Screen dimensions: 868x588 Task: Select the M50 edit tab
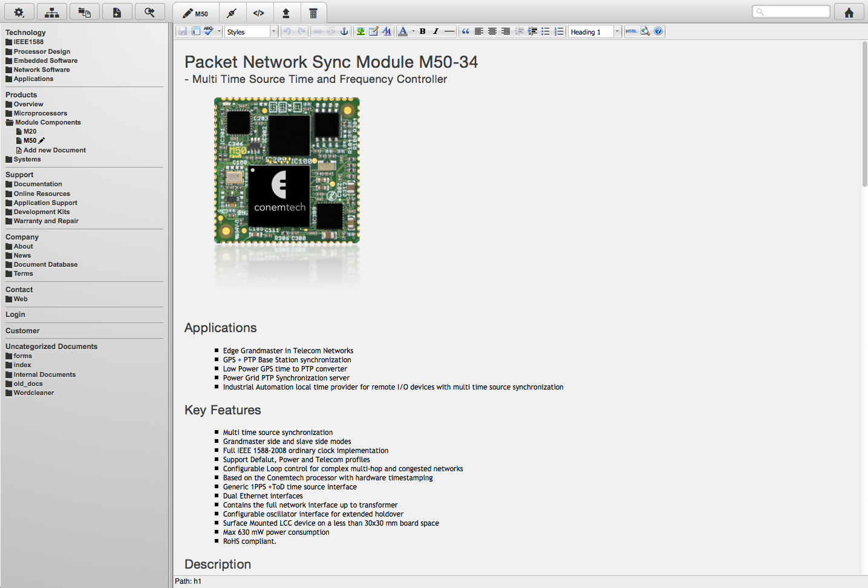(x=196, y=13)
